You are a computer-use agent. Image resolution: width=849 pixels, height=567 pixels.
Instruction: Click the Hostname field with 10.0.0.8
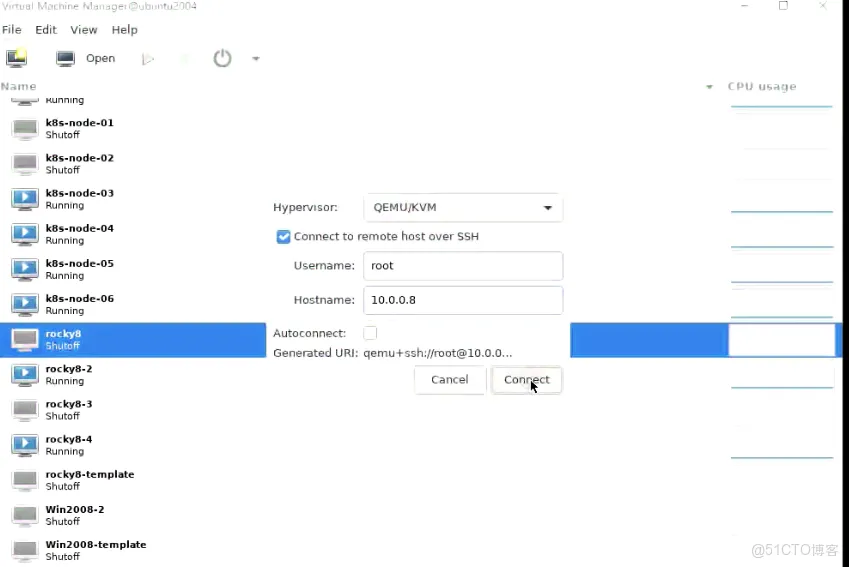point(463,300)
